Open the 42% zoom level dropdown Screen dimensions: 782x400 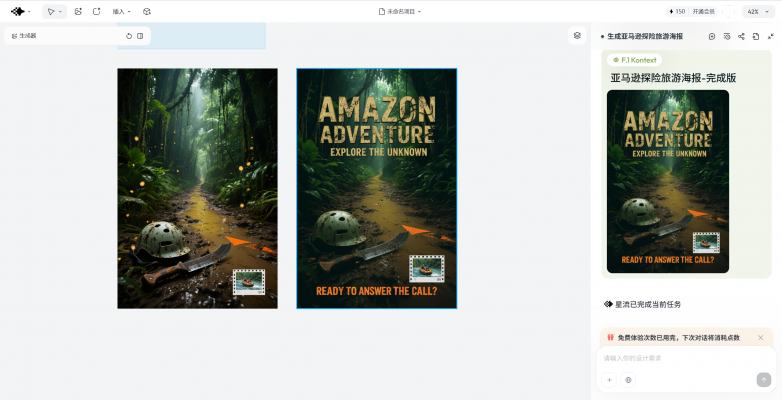(x=759, y=11)
